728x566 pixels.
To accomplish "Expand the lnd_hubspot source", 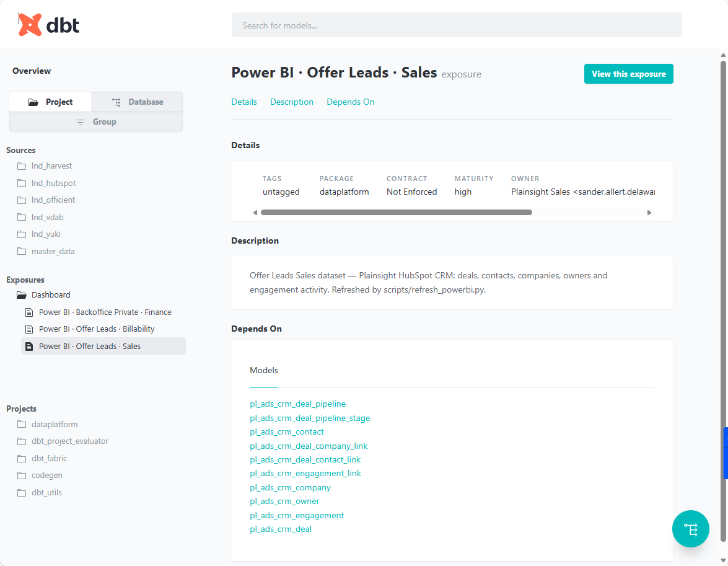I will click(53, 183).
